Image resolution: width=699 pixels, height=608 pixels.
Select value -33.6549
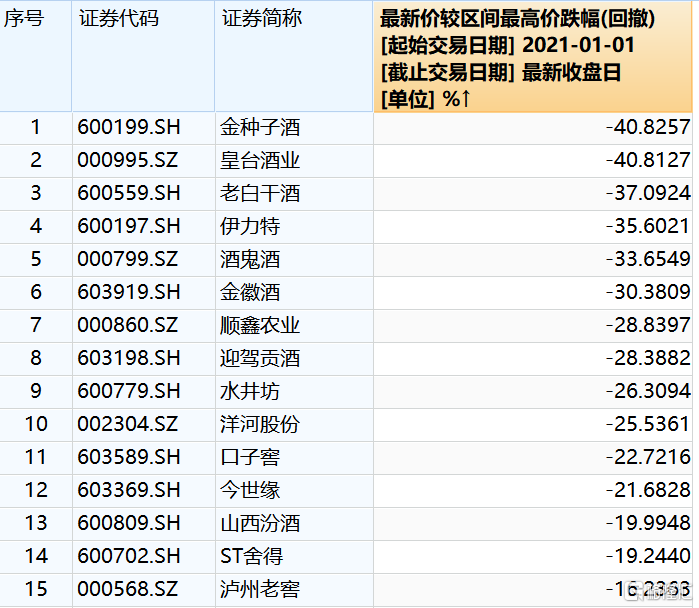pyautogui.click(x=648, y=259)
